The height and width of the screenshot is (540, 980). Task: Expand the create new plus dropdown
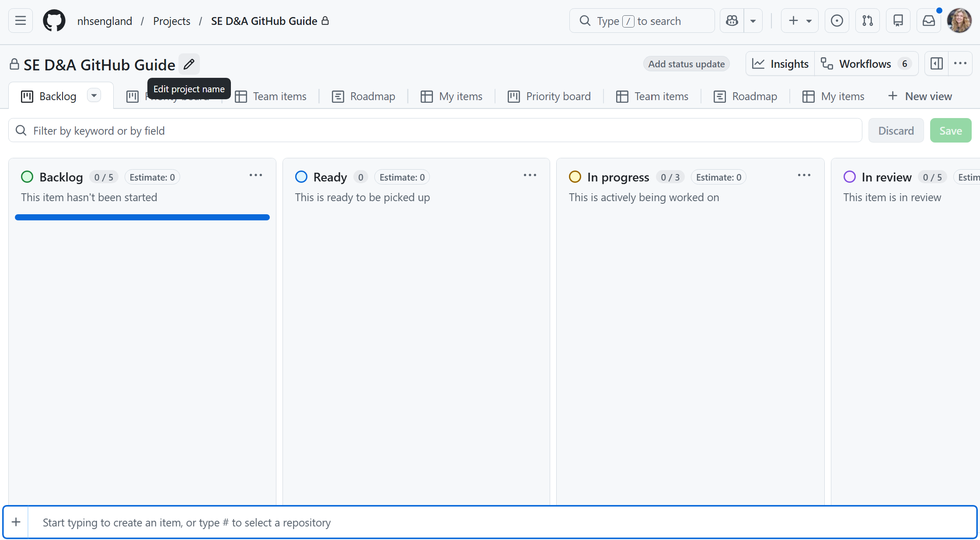coord(799,21)
